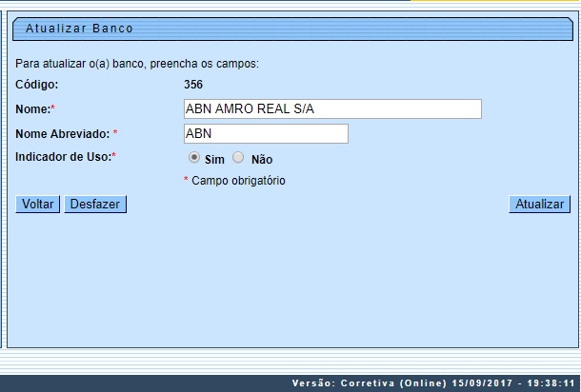Click the Nome label
The image size is (581, 392).
tap(32, 109)
